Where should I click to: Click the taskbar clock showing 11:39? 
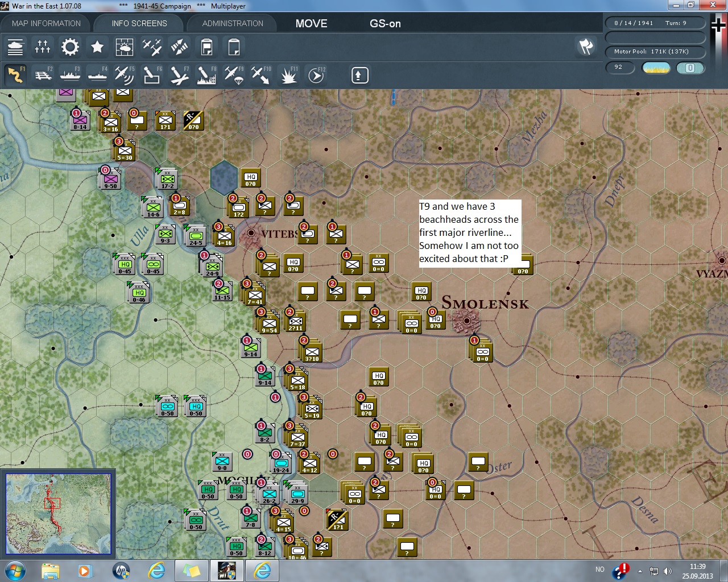pyautogui.click(x=697, y=571)
